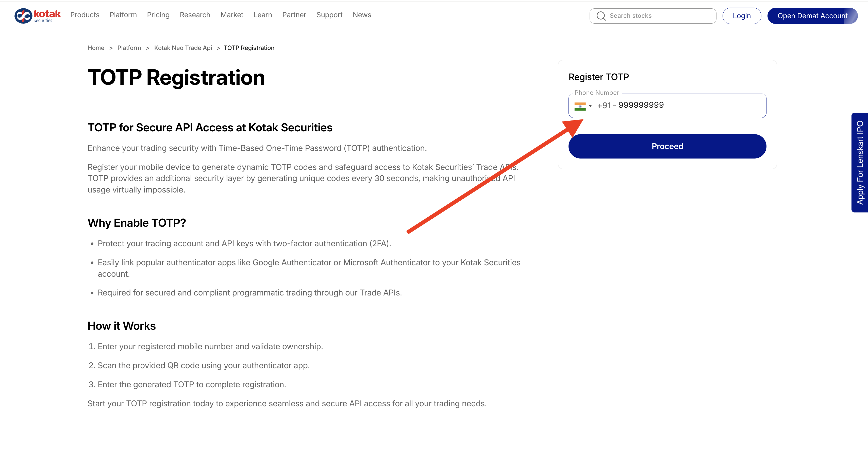The image size is (868, 455).
Task: Click Open Demat Account button
Action: pos(812,16)
